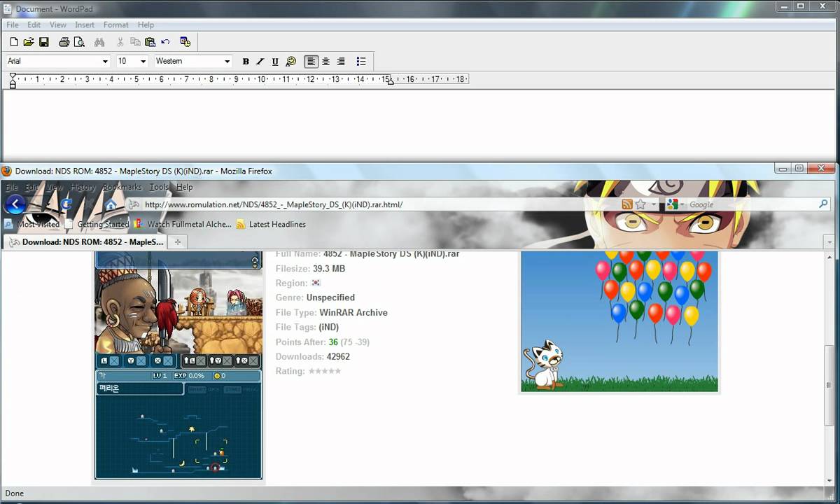Click the MapleStory game screenshot thumbnail
The width and height of the screenshot is (840, 504).
178,365
